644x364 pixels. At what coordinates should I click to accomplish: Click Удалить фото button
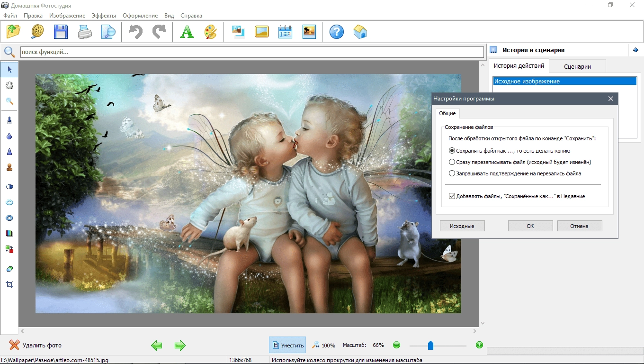pos(36,346)
